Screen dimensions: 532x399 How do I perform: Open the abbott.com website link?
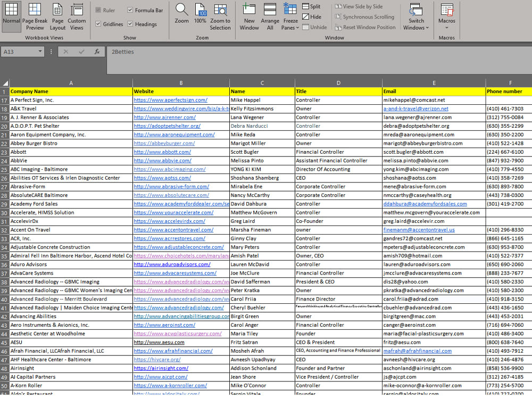(x=162, y=152)
